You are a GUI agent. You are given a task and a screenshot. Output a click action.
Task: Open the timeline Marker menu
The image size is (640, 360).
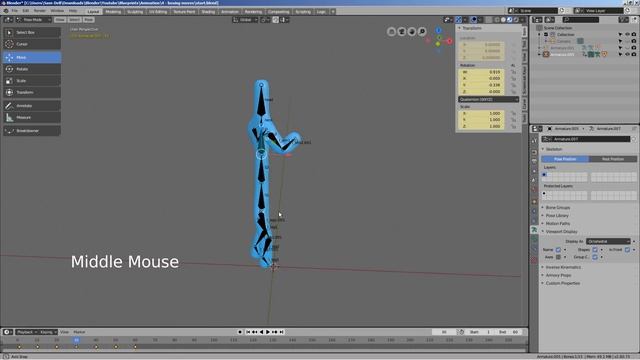pyautogui.click(x=79, y=332)
